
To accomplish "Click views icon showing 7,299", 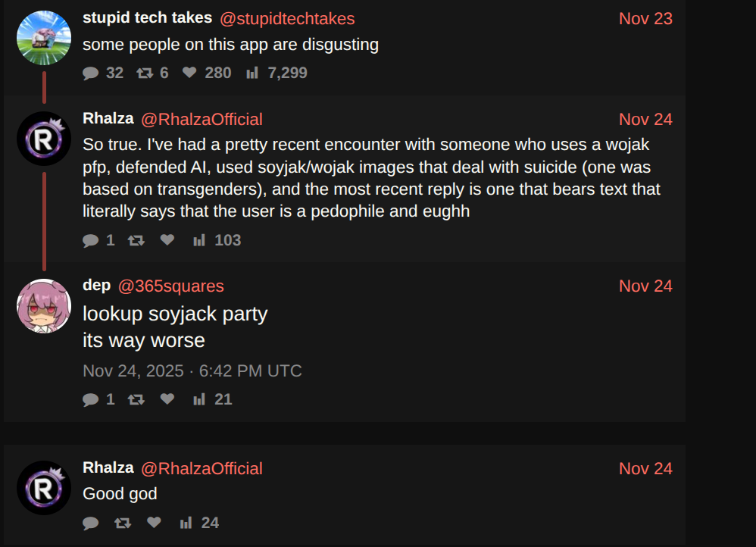I will [252, 73].
